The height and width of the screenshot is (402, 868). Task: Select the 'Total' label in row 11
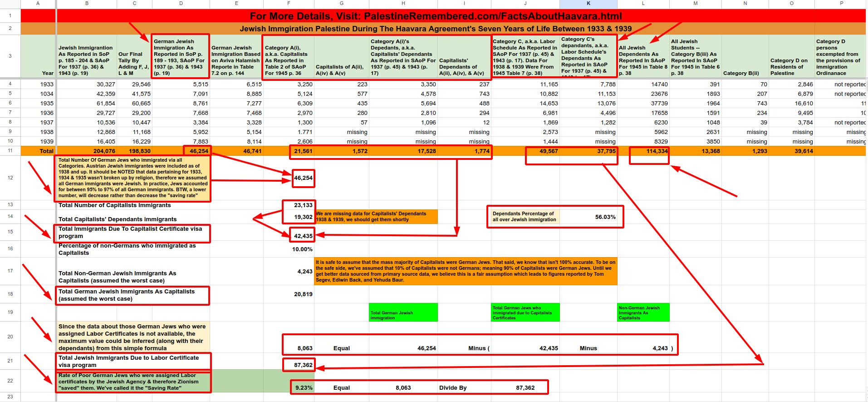38,151
